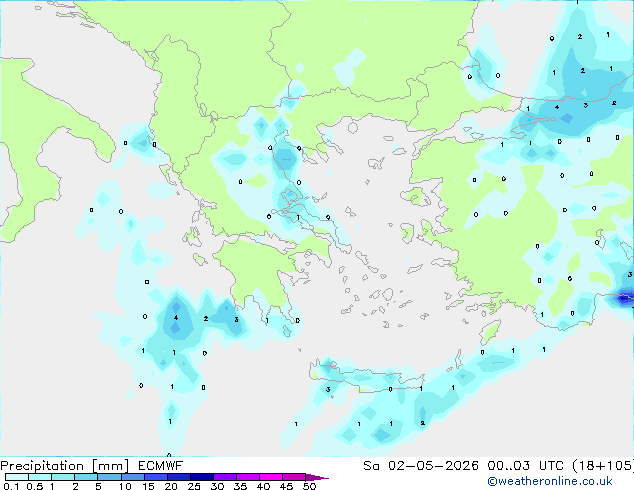Click the 20–25 mm dark blue swatch
634x490 pixels.
(178, 477)
